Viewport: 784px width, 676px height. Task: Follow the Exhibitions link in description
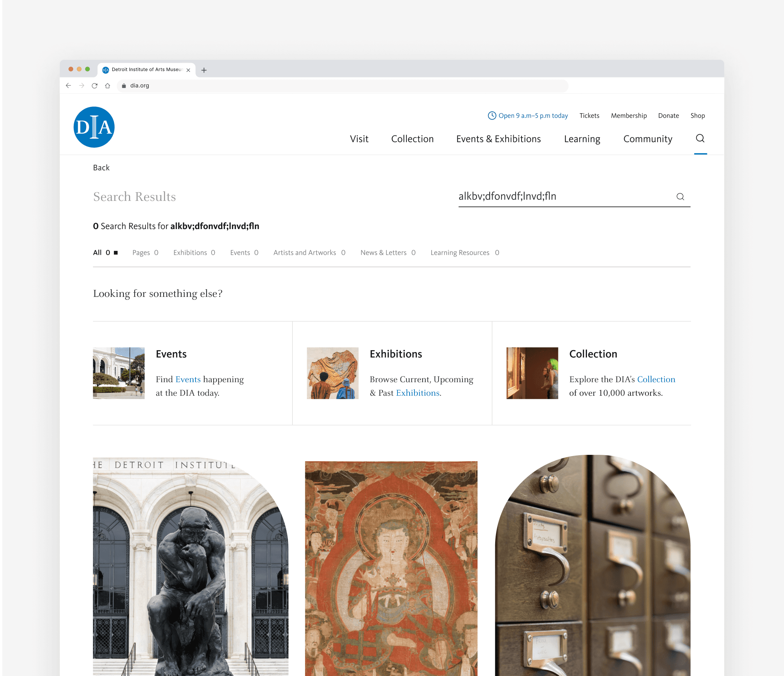coord(417,393)
